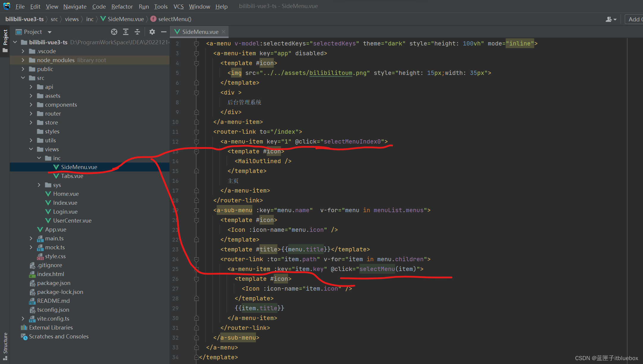Toggle code fold marker at line 19

click(x=196, y=210)
